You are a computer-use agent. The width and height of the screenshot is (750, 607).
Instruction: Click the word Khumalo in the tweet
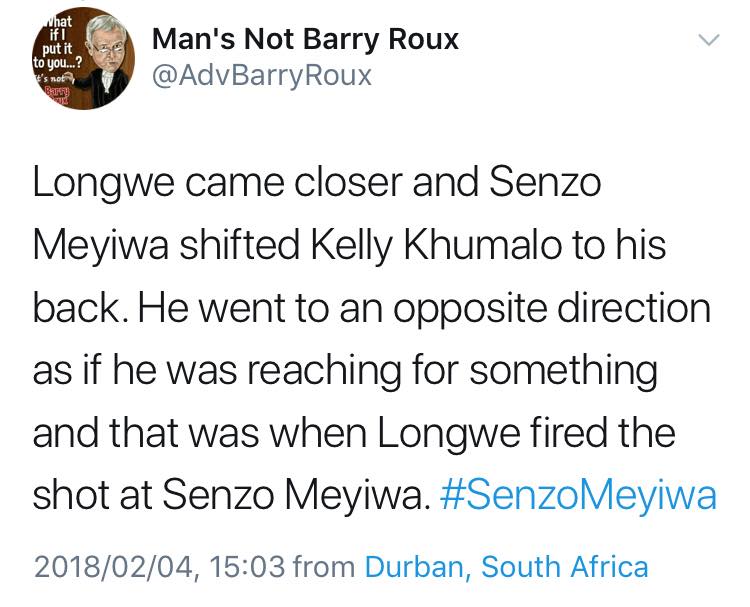coord(483,245)
